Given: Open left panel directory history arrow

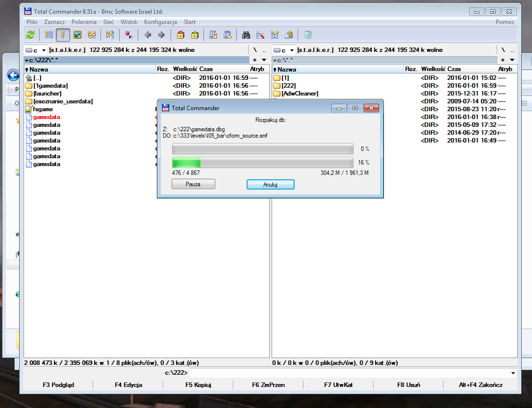Looking at the screenshot, I should pos(264,60).
